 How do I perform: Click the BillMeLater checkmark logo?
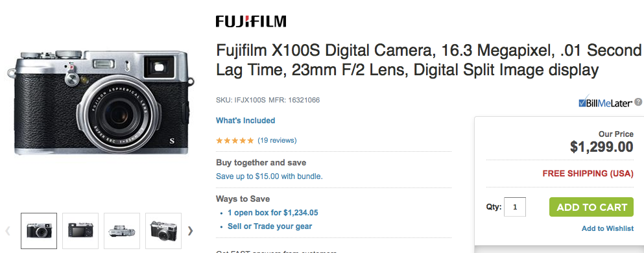(x=604, y=102)
